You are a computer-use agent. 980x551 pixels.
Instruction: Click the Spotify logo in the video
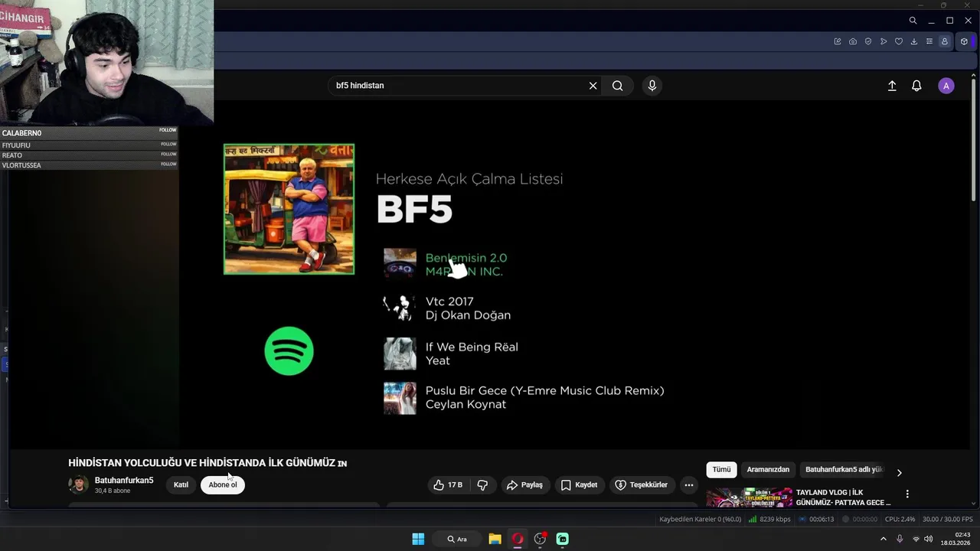click(289, 351)
